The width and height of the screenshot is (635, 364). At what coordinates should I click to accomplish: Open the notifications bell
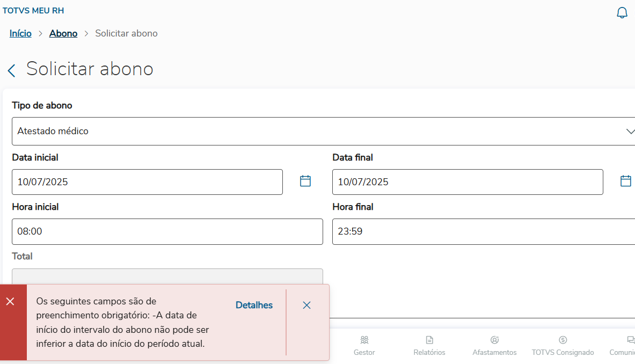(622, 13)
